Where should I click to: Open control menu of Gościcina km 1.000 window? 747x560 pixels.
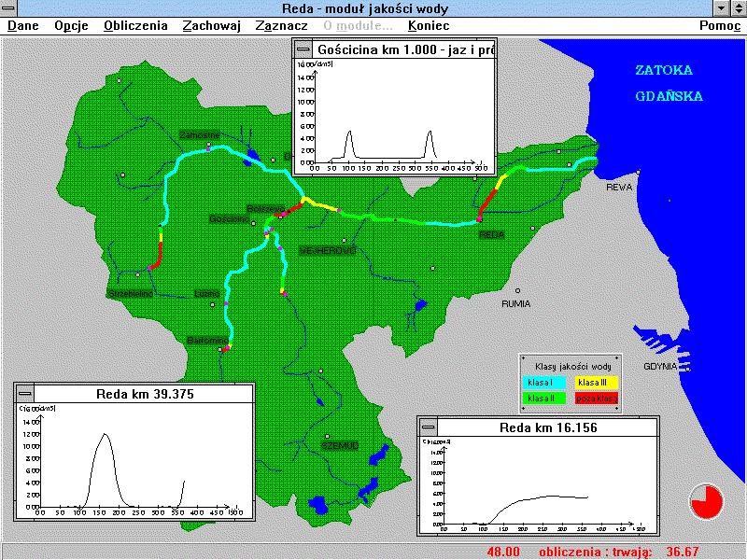coord(303,49)
